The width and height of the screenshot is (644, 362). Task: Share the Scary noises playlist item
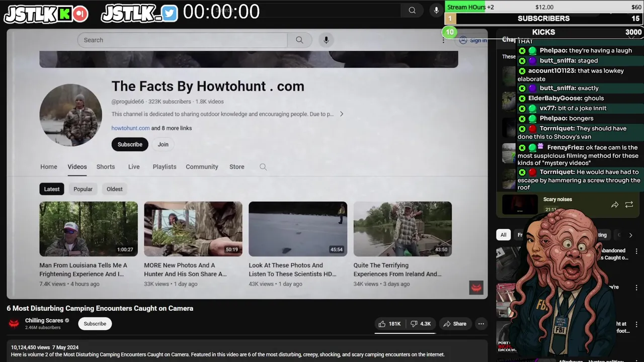click(615, 205)
